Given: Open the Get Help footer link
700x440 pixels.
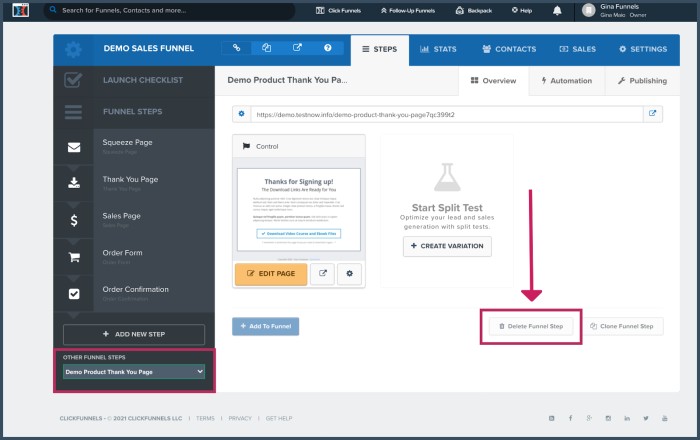Looking at the screenshot, I should [x=279, y=418].
